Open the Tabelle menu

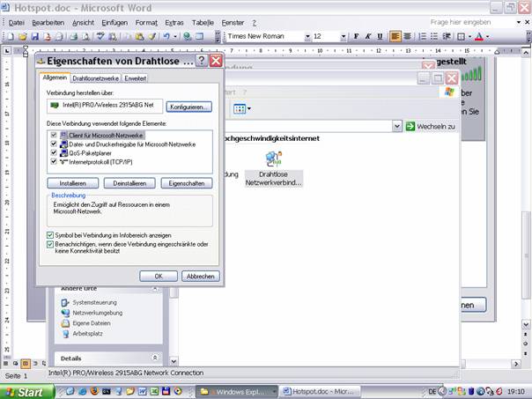click(x=203, y=23)
